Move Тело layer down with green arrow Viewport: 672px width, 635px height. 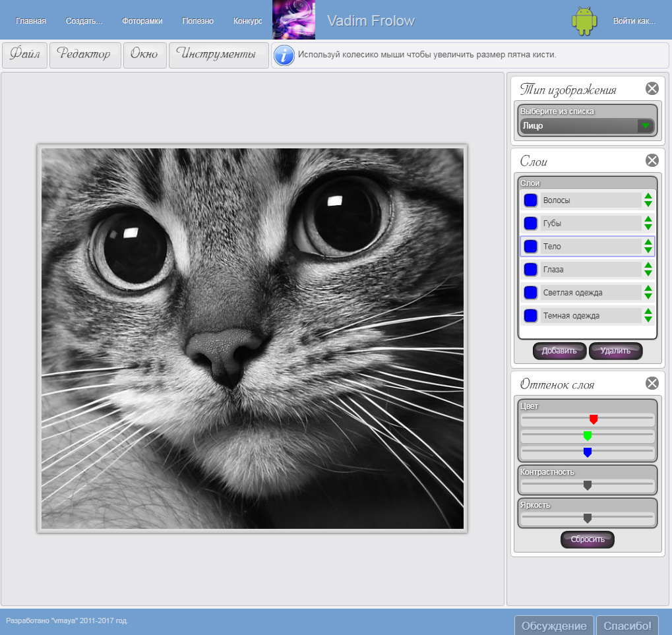coord(648,250)
